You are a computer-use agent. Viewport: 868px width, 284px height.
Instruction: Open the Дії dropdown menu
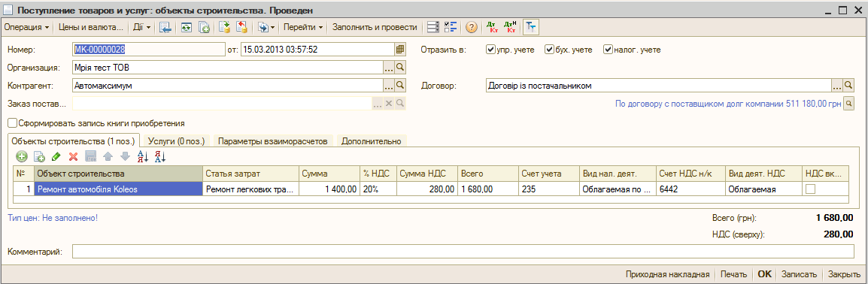click(141, 26)
